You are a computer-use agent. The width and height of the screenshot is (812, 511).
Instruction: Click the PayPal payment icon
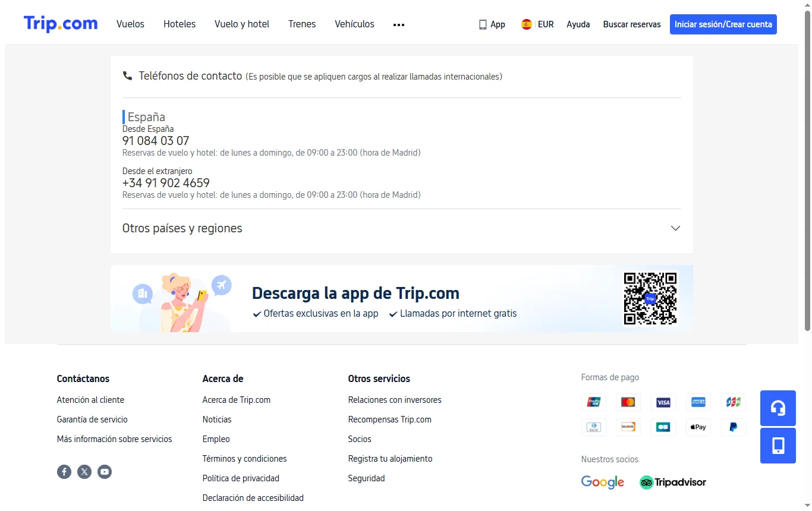click(x=734, y=427)
